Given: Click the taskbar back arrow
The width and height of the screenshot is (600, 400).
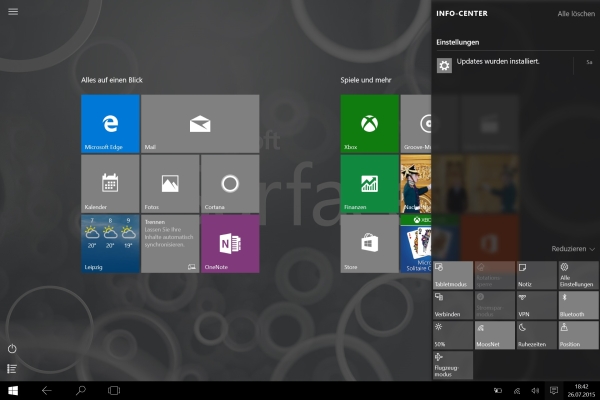Looking at the screenshot, I should [x=47, y=390].
